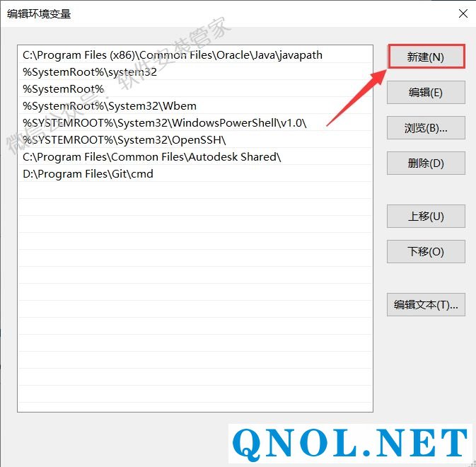This screenshot has width=476, height=467.
Task: Close the 编辑环境变量 dialog
Action: [x=463, y=13]
